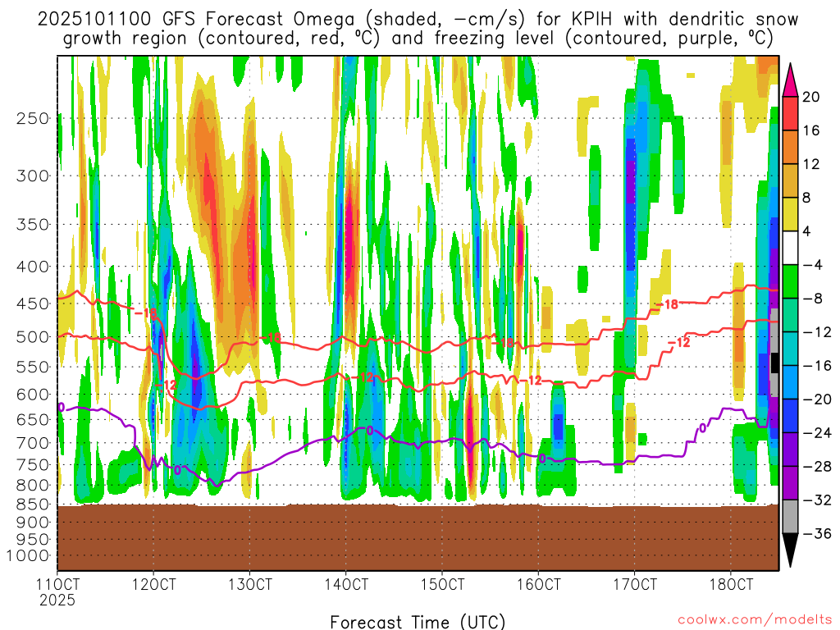The width and height of the screenshot is (840, 630).
Task: Select the green colorbar swatch between -4 and -8
Action: [x=790, y=281]
